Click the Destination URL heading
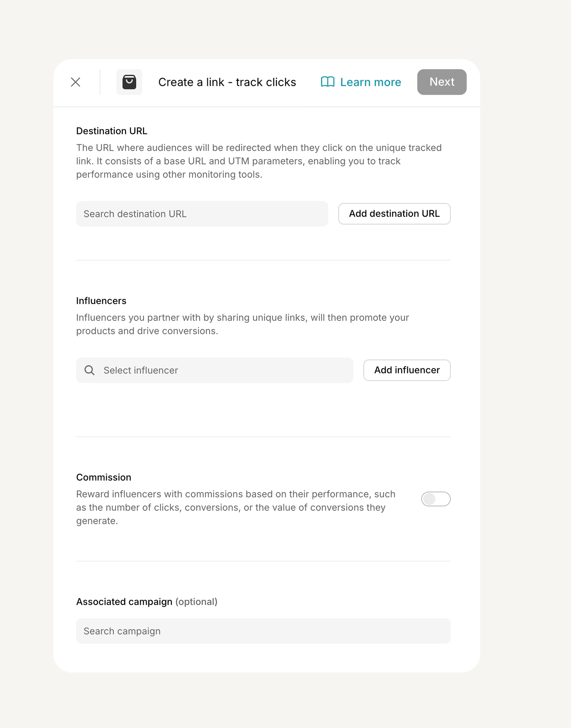Image resolution: width=571 pixels, height=728 pixels. [x=112, y=131]
